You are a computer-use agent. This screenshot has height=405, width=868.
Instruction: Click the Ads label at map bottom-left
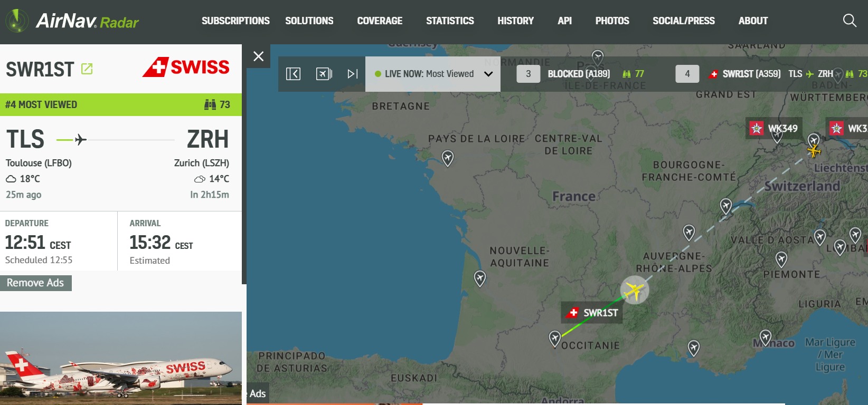coord(258,393)
